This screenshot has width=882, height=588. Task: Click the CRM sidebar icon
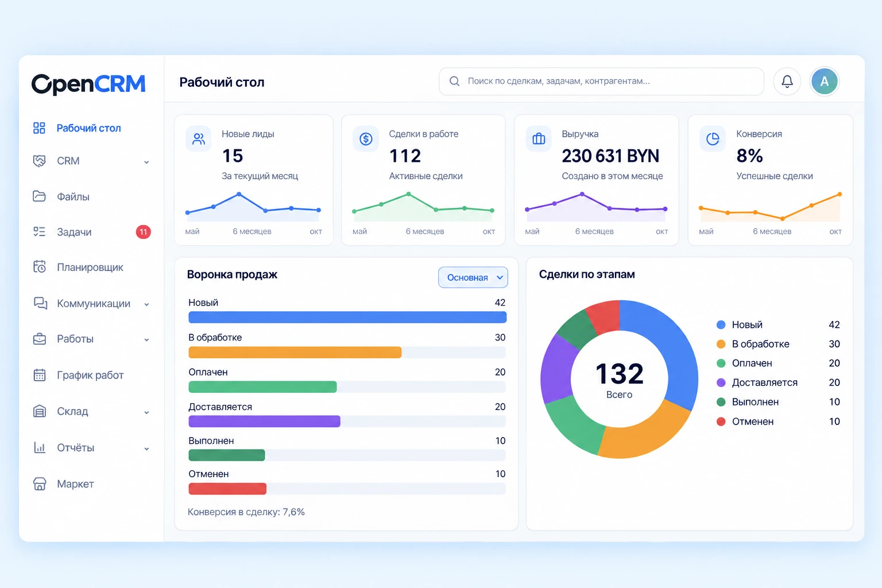tap(39, 161)
